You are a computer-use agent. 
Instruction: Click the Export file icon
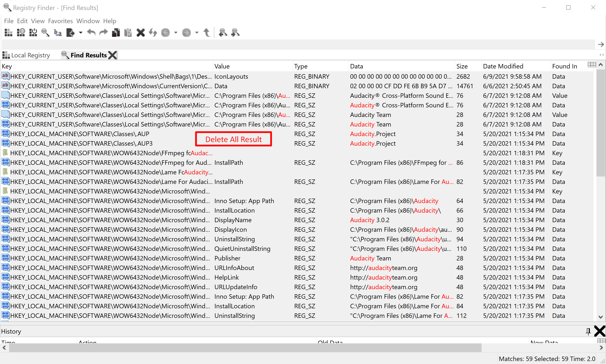[71, 32]
